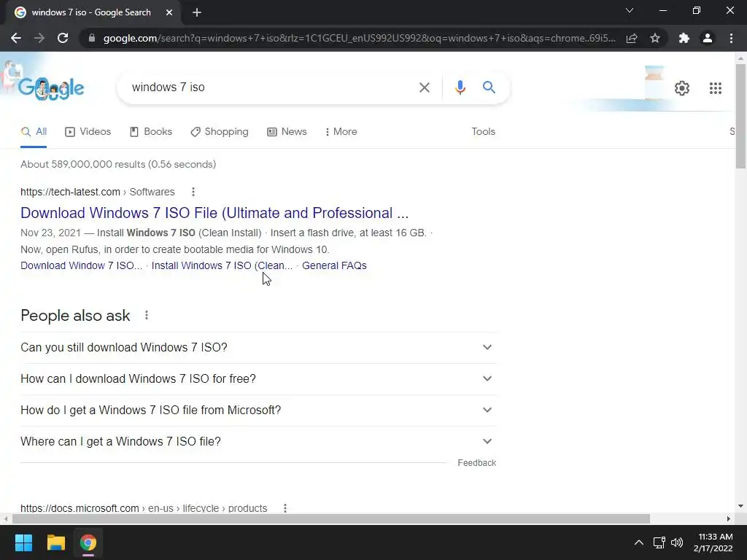Click the scroll down arrow of the vertical scrollbar
Image resolution: width=747 pixels, height=560 pixels.
740,506
